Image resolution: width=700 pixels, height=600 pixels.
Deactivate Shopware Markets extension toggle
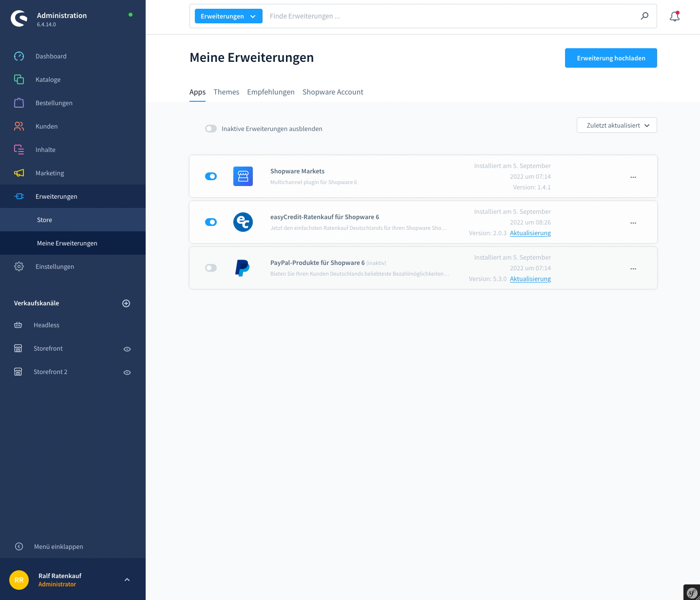click(x=211, y=176)
